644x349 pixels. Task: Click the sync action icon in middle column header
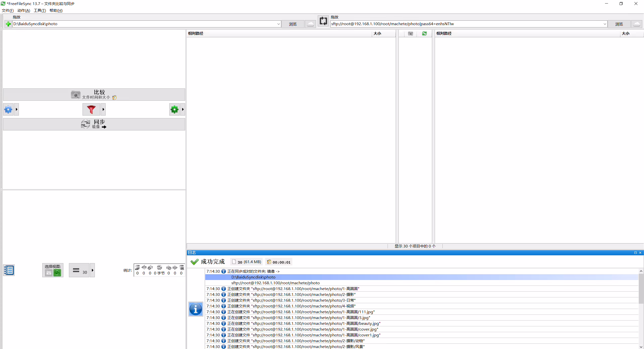[424, 33]
